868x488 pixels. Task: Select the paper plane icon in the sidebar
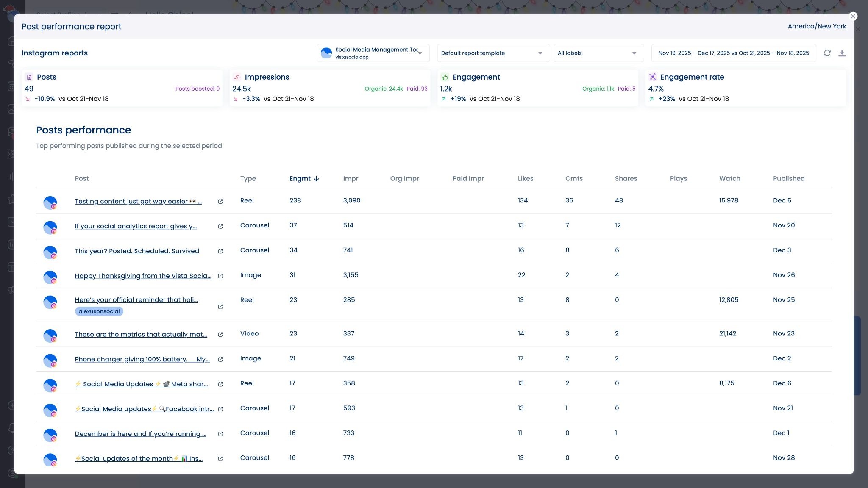click(x=11, y=63)
